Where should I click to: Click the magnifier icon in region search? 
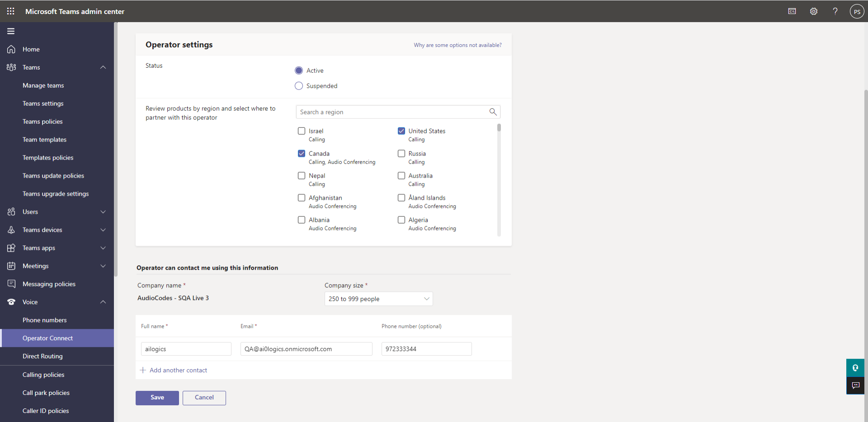[493, 112]
